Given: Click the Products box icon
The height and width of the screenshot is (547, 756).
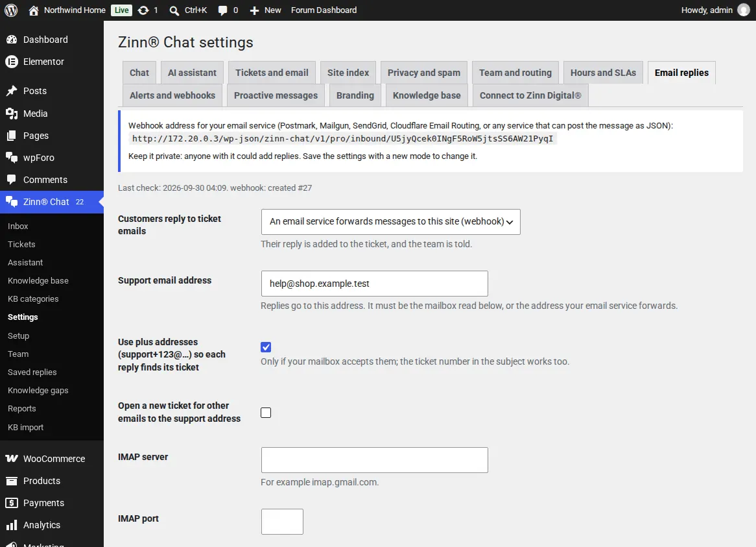Looking at the screenshot, I should pyautogui.click(x=12, y=481).
